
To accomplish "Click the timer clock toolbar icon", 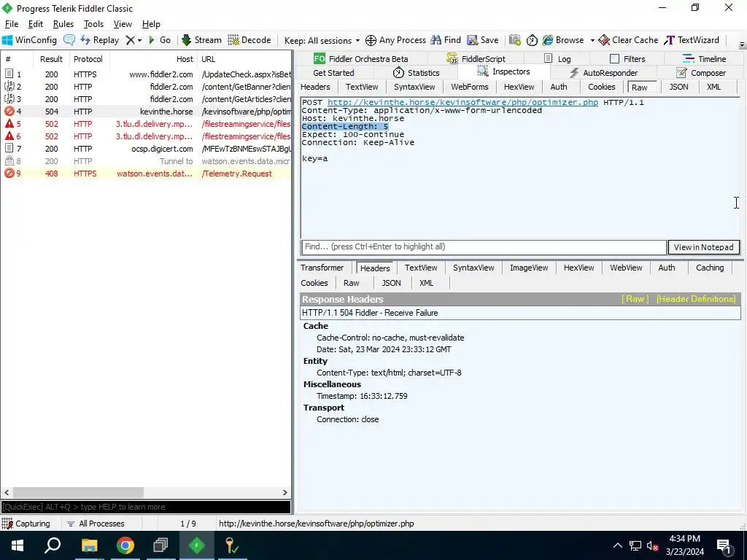I will pyautogui.click(x=532, y=40).
